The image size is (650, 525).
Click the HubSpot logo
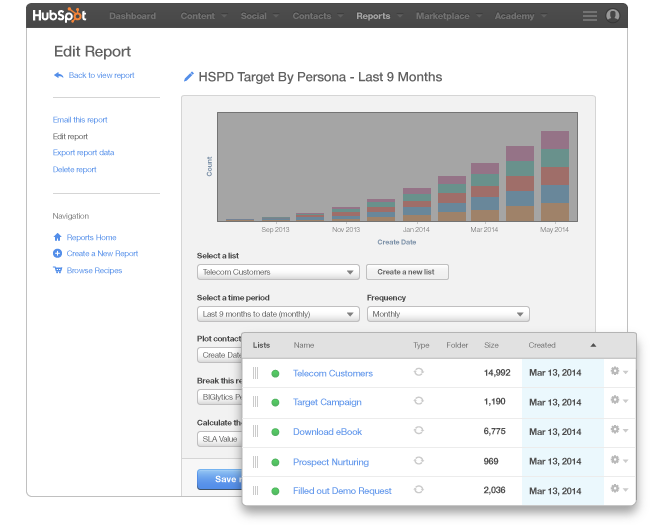pyautogui.click(x=59, y=16)
